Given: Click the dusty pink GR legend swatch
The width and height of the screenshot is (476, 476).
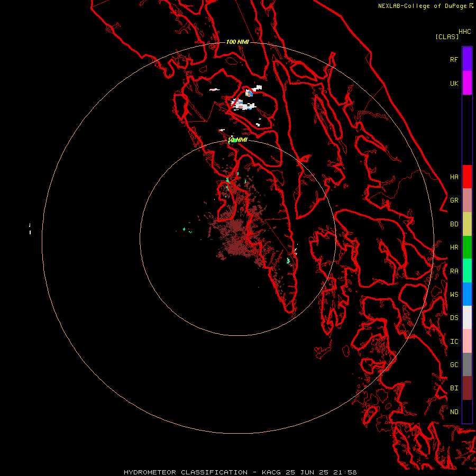Looking at the screenshot, I should click(x=467, y=200).
